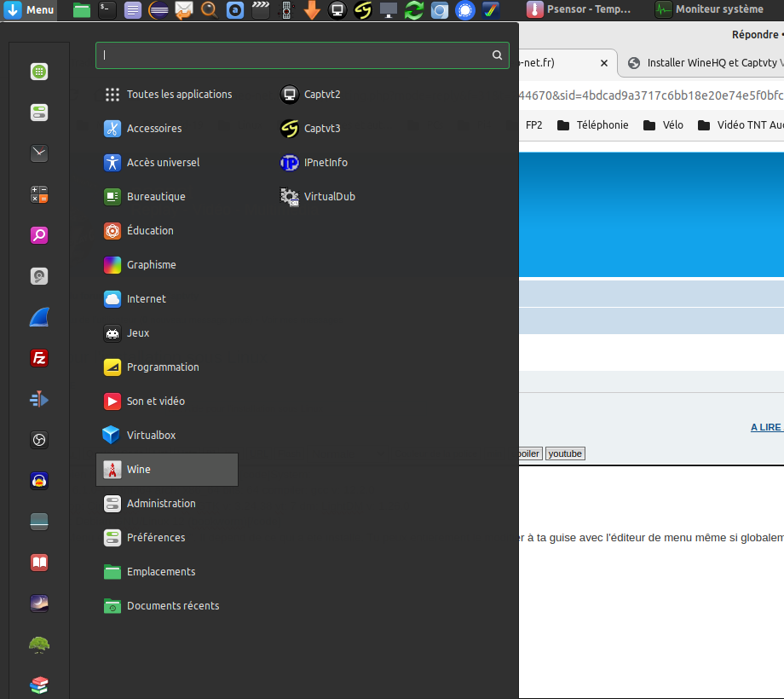784x699 pixels.
Task: Click the youtube BBCode button
Action: coord(565,453)
